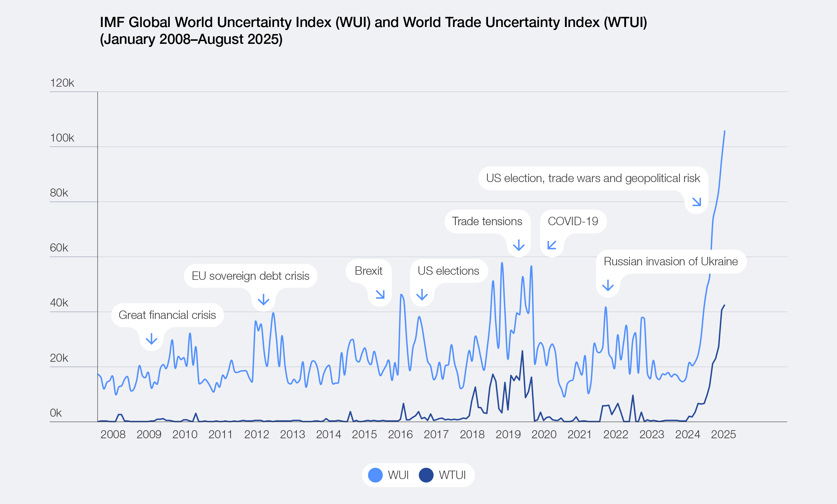Select the US elections annotation label
The width and height of the screenshot is (837, 504).
(449, 271)
